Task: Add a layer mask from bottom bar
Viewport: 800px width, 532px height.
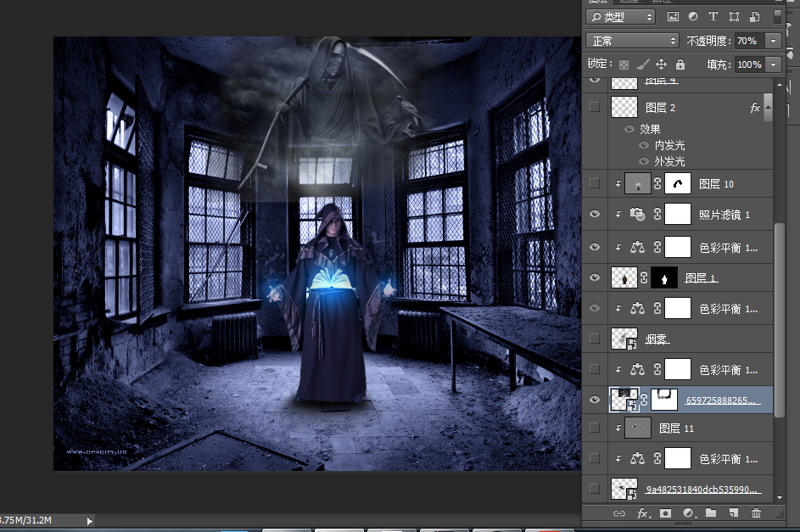Action: pyautogui.click(x=666, y=513)
